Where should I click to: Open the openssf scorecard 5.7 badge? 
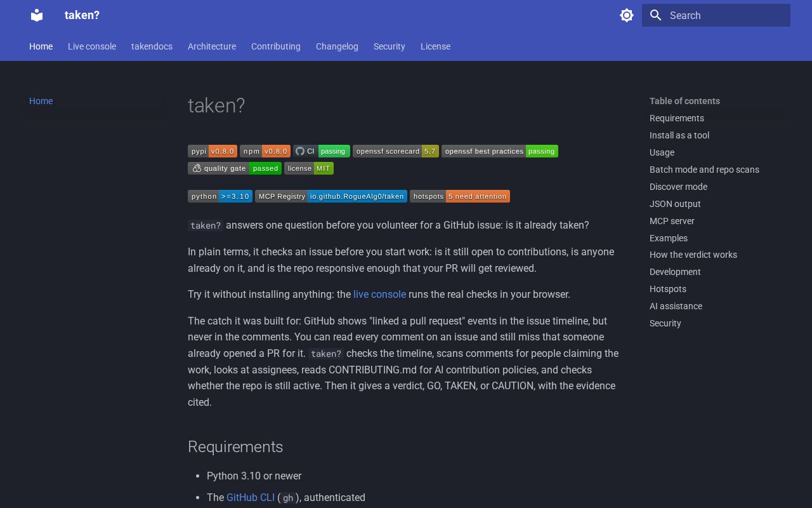pyautogui.click(x=396, y=151)
